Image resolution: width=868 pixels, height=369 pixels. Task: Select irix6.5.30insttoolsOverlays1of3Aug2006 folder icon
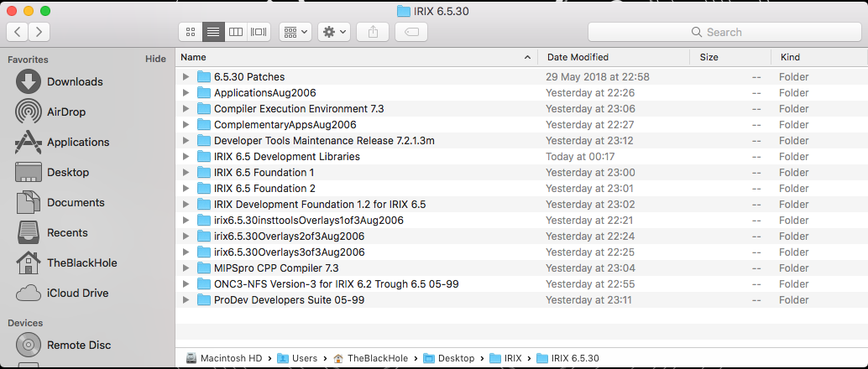204,221
